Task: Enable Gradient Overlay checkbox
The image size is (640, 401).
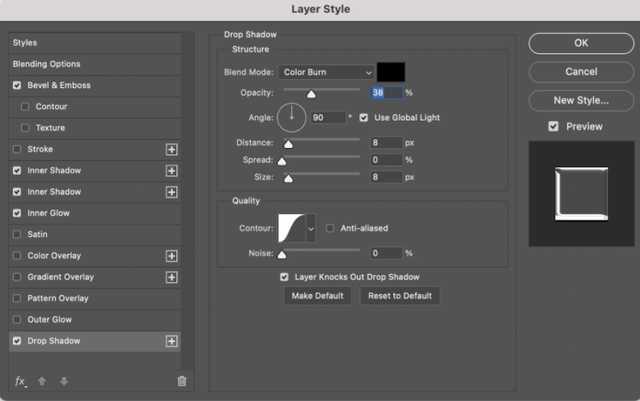Action: 17,277
